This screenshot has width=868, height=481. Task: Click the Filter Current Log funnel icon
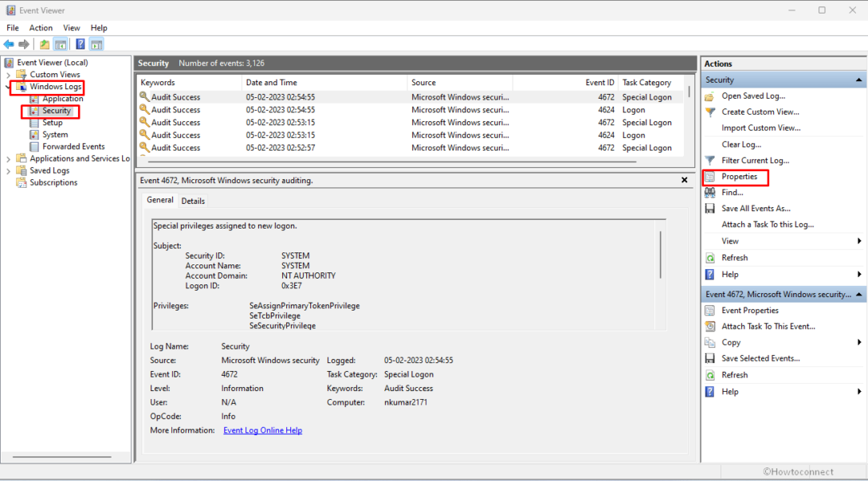[709, 161]
